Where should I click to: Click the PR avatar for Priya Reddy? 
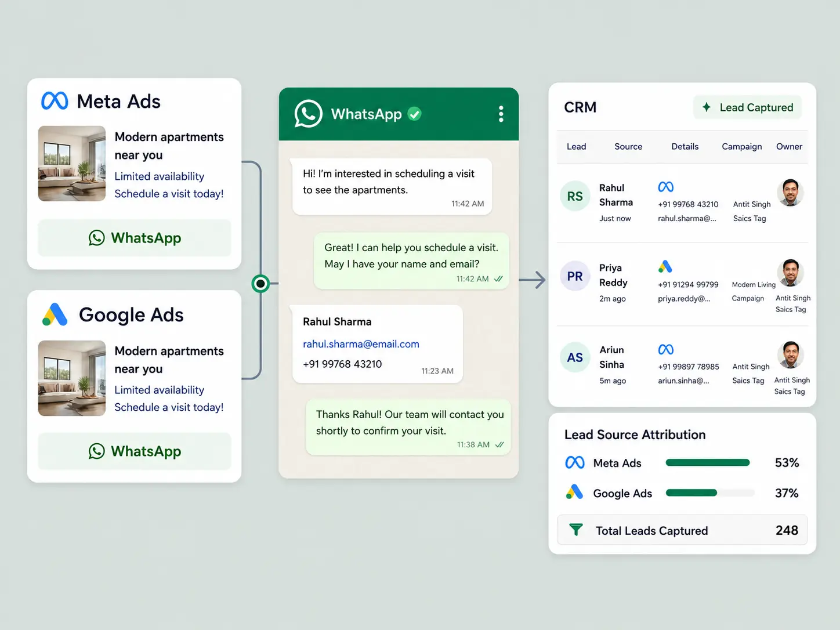click(575, 276)
